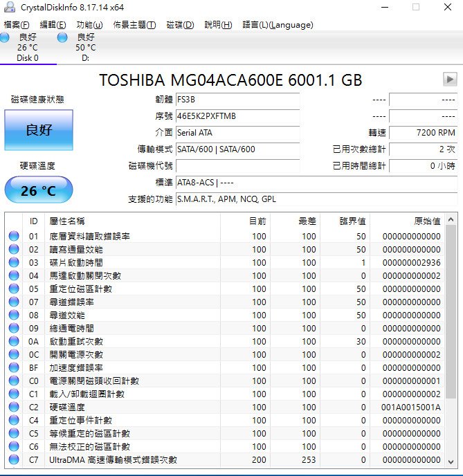Click the serial number field 46E5K2PXFTMB
This screenshot has height=476, width=463.
(x=237, y=116)
